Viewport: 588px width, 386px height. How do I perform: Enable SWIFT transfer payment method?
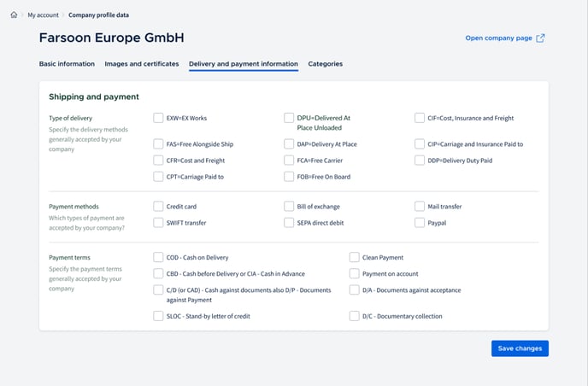pos(158,223)
